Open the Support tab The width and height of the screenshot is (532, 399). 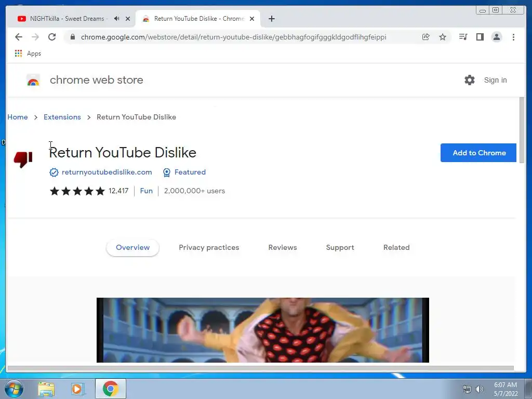340,247
